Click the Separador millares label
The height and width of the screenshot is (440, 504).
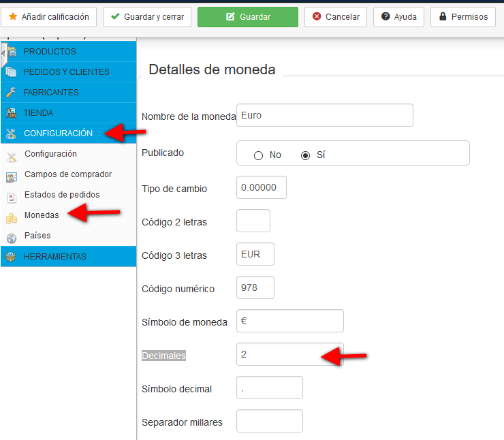[182, 422]
